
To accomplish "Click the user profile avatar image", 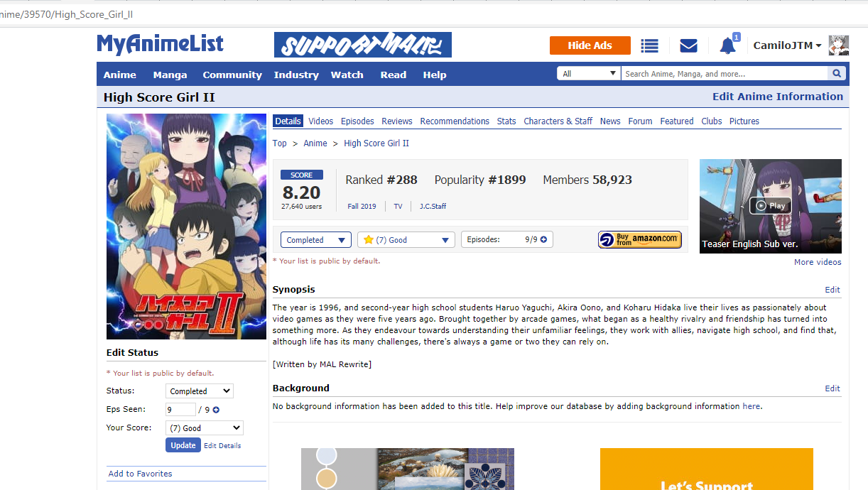I will [x=839, y=45].
